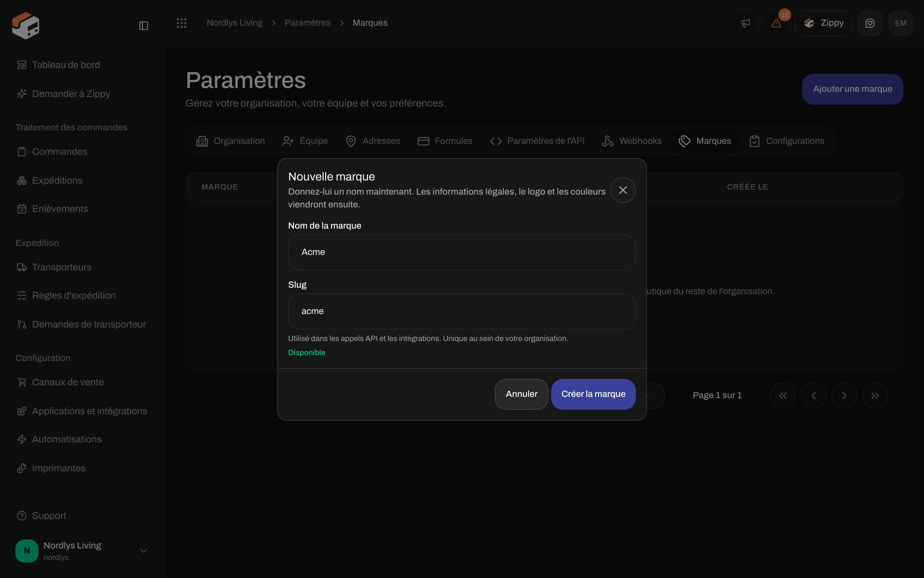
Task: Open Automatisations in the sidebar
Action: pyautogui.click(x=82, y=439)
